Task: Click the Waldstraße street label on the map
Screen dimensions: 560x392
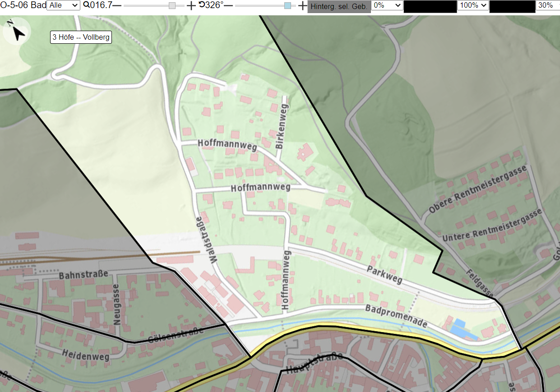Action: pos(205,240)
